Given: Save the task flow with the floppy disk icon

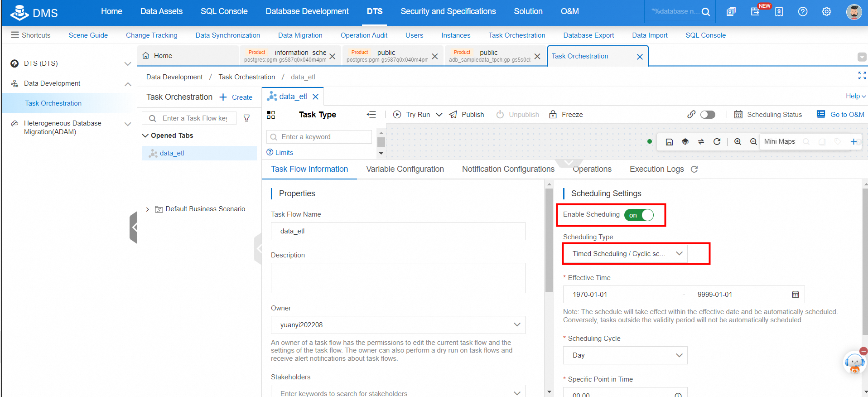Looking at the screenshot, I should (x=669, y=142).
